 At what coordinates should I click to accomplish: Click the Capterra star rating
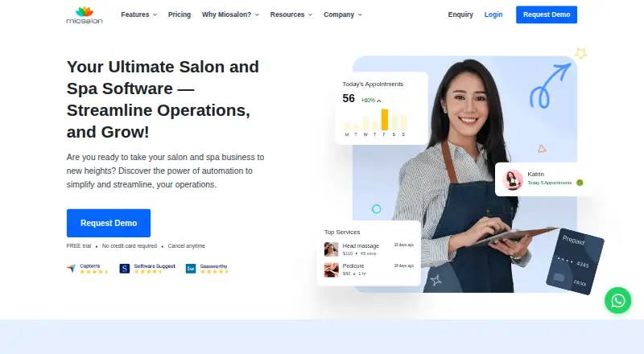coord(93,272)
